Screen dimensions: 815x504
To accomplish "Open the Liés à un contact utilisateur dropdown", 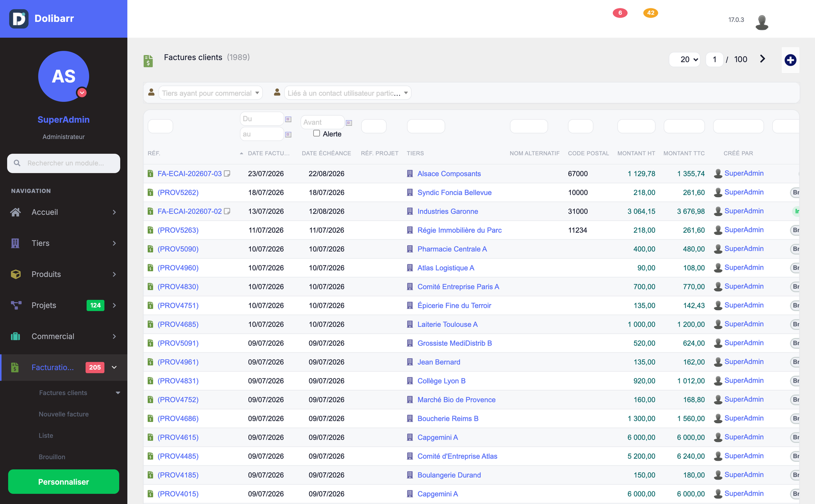I will 348,93.
